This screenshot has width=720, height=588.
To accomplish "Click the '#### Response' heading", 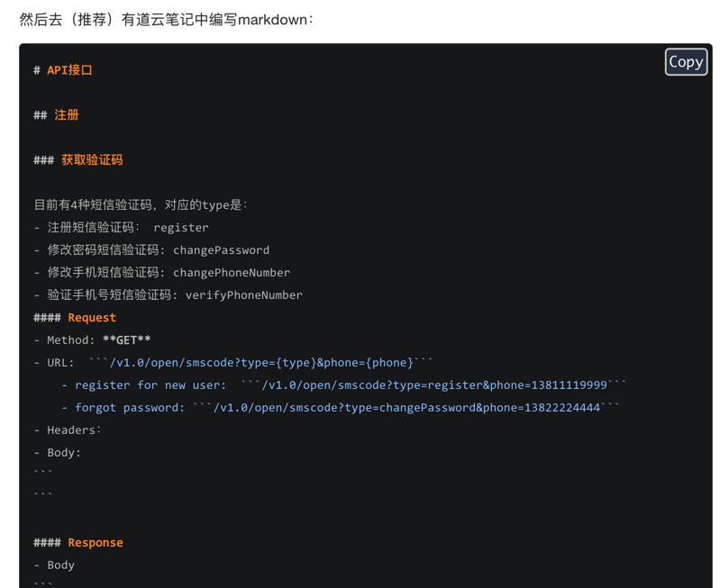I will click(x=78, y=543).
